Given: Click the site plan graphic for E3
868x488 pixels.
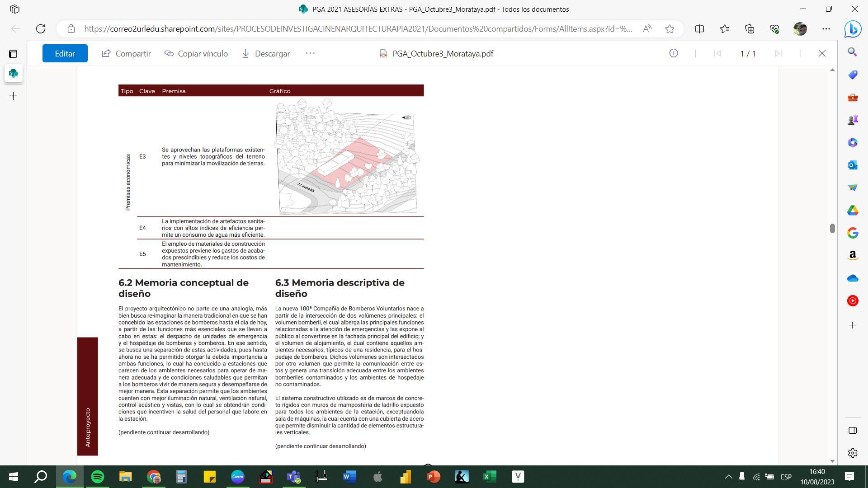Looking at the screenshot, I should tap(347, 156).
